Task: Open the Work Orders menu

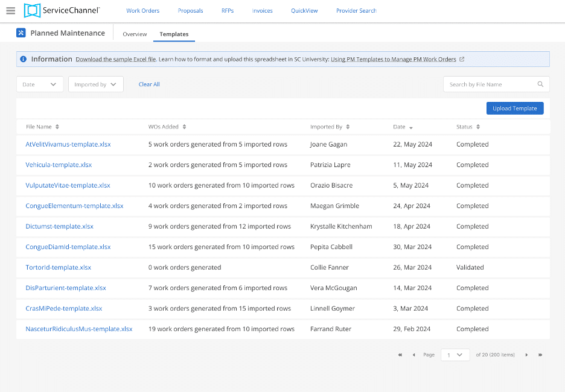Action: (x=142, y=11)
